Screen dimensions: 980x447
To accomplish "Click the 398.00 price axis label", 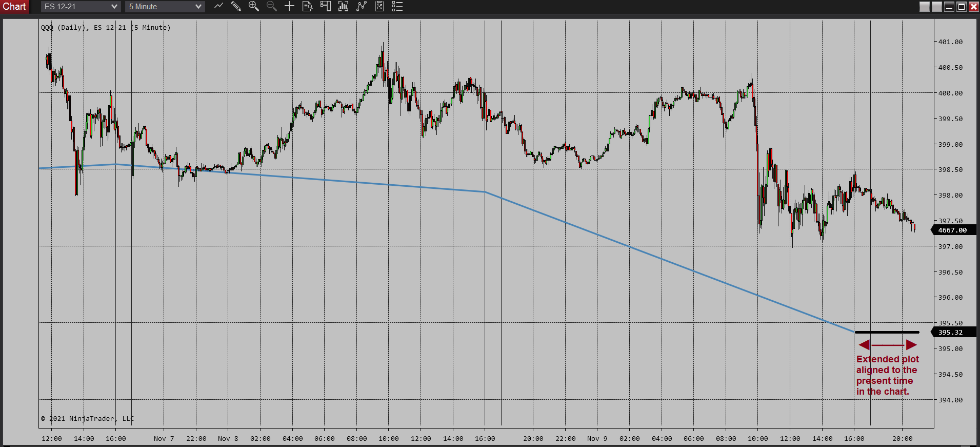I will (x=950, y=196).
